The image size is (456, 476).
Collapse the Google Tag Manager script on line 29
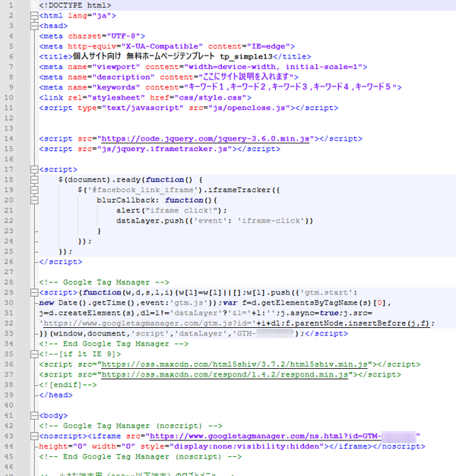pos(33,292)
